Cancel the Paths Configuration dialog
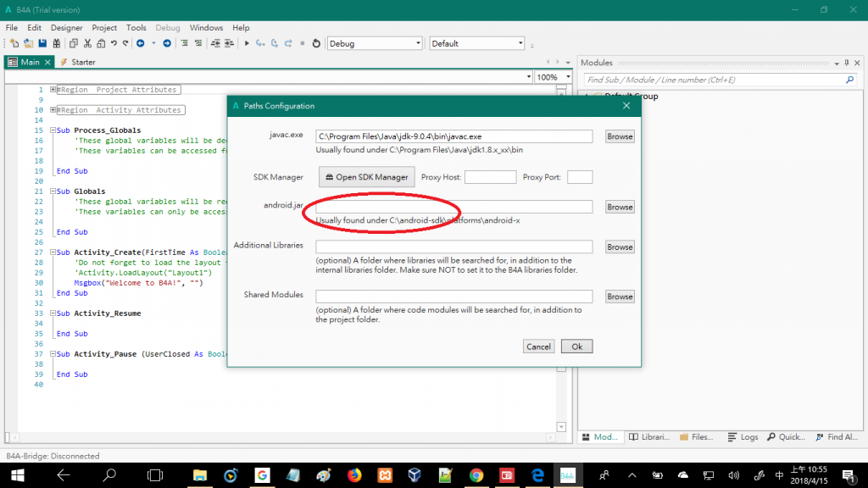The width and height of the screenshot is (868, 488). 538,347
